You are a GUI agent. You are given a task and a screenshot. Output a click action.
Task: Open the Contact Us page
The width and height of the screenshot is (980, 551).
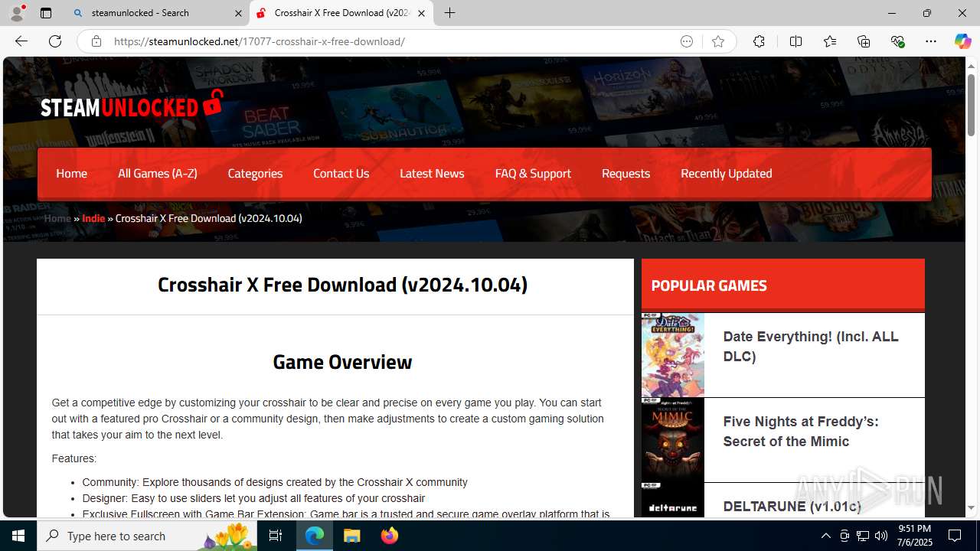(341, 174)
